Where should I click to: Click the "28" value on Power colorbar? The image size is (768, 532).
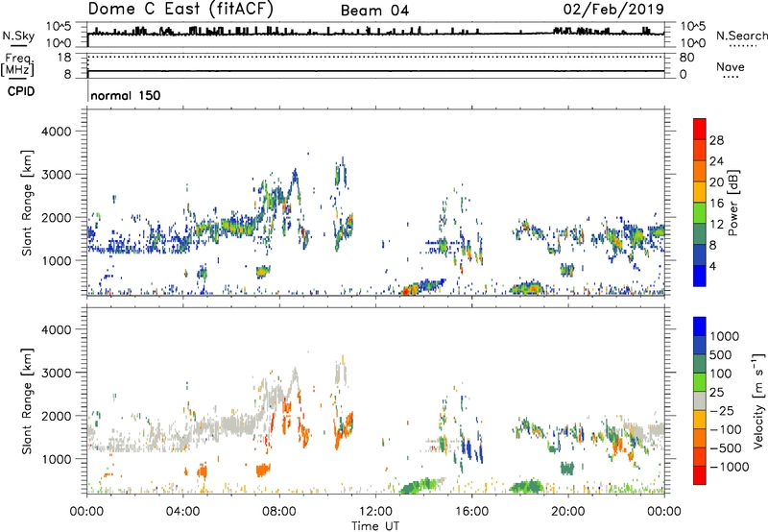[x=715, y=140]
